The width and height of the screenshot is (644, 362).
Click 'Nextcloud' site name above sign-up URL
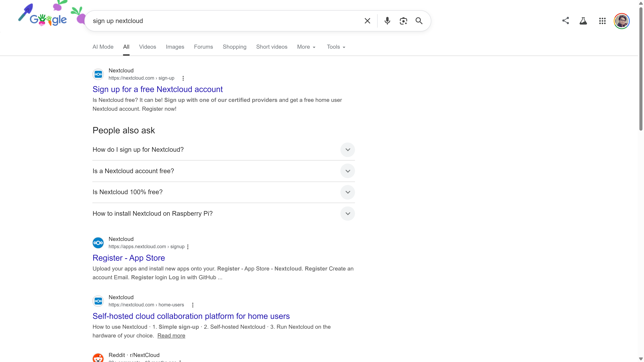coord(121,71)
